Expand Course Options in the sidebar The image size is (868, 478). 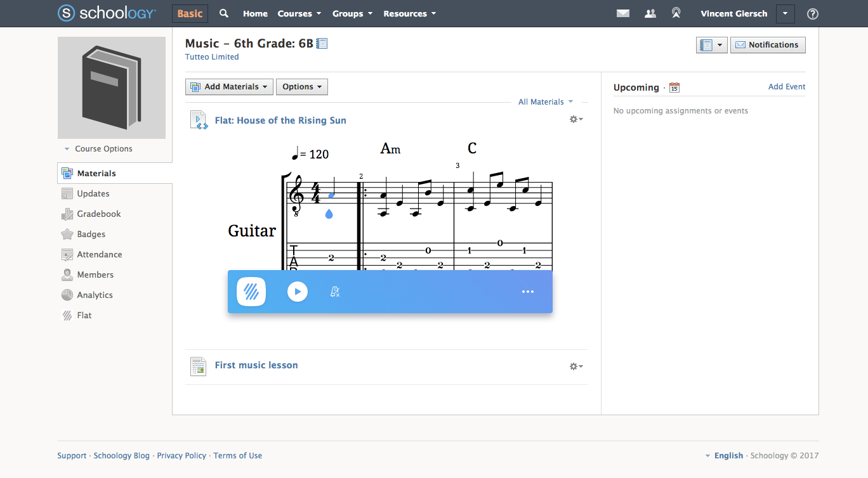click(x=98, y=148)
